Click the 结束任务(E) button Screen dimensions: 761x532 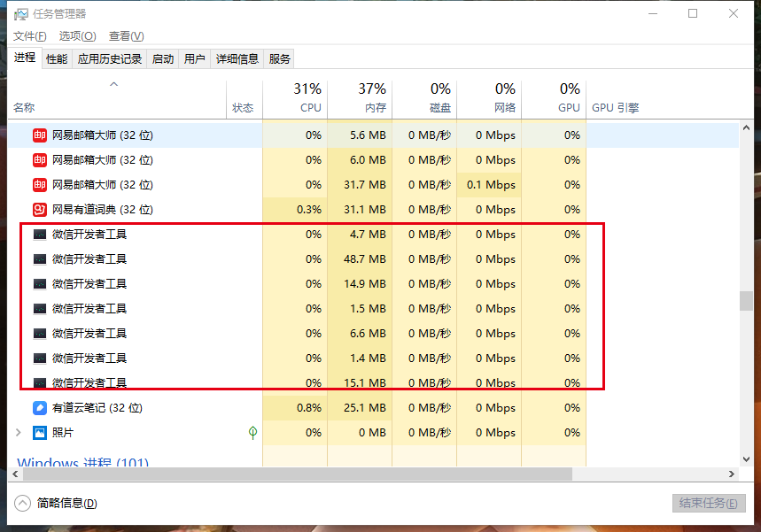tap(709, 504)
